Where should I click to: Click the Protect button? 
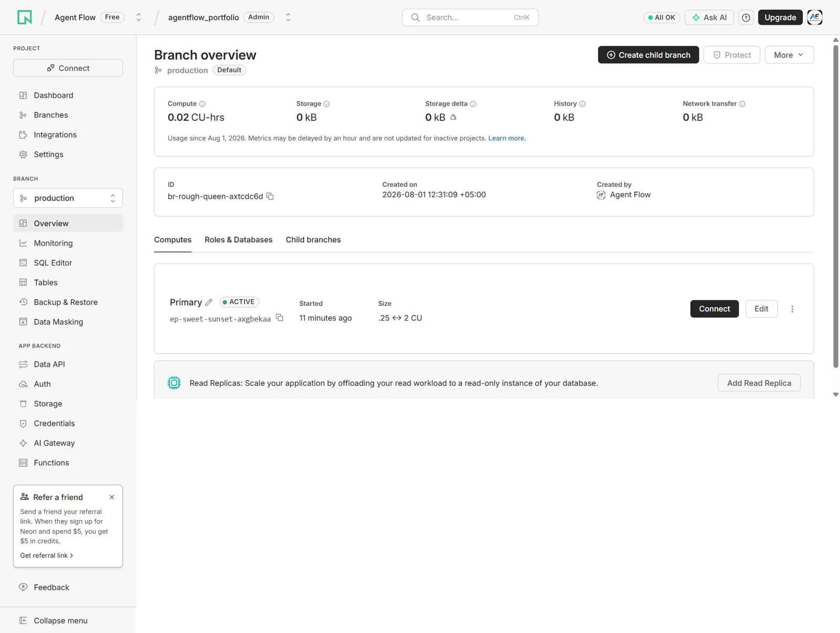732,55
